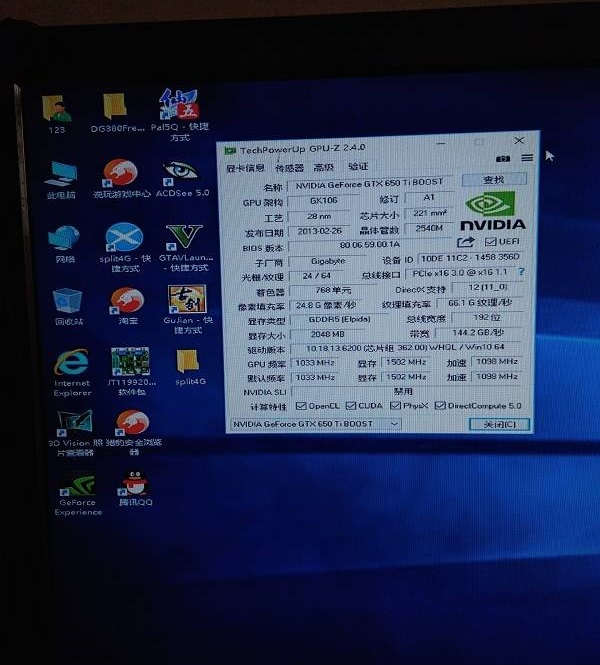
Task: Click the BIOS version field 80.06.59.00.1A
Action: tap(370, 245)
